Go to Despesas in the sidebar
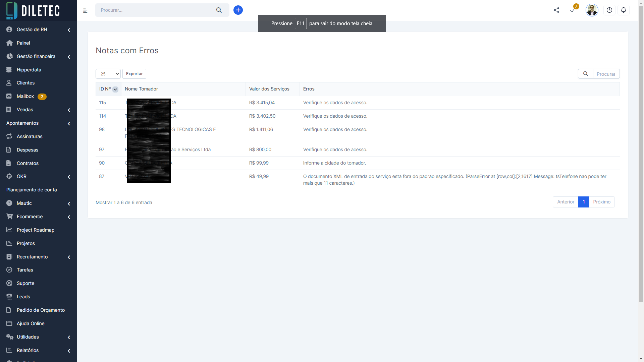644x362 pixels. pos(28,150)
